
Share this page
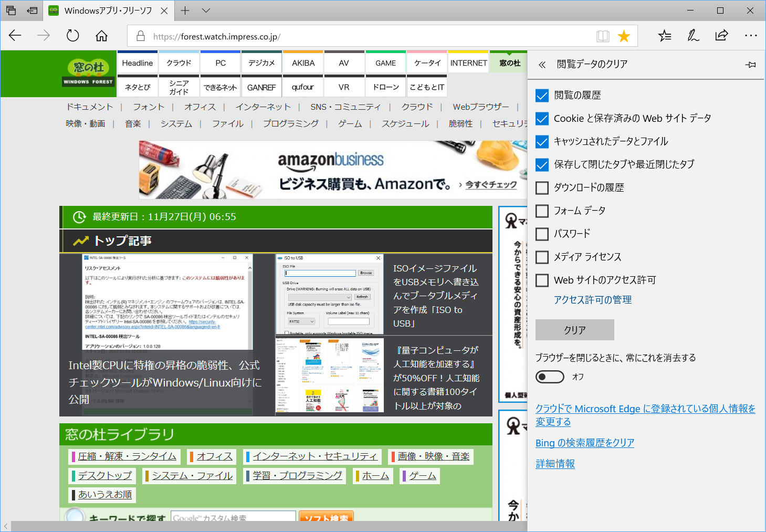(721, 36)
